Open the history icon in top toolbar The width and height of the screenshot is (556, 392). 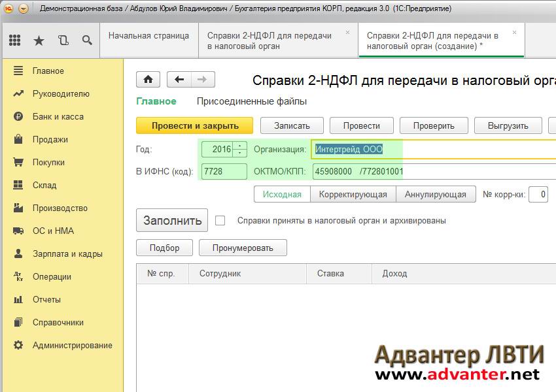pos(63,41)
